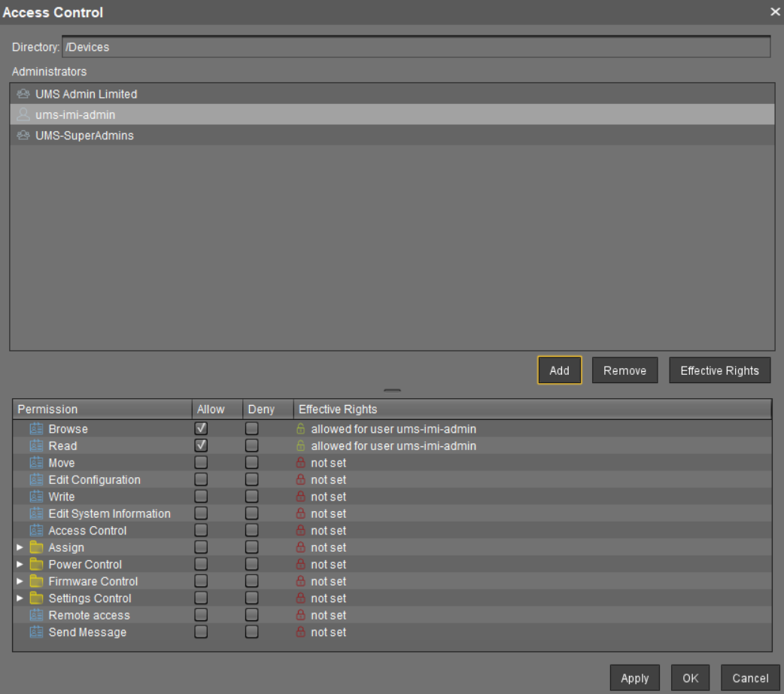Image resolution: width=784 pixels, height=694 pixels.
Task: Click the group icon next to UMS-SuperAdmins
Action: 23,135
